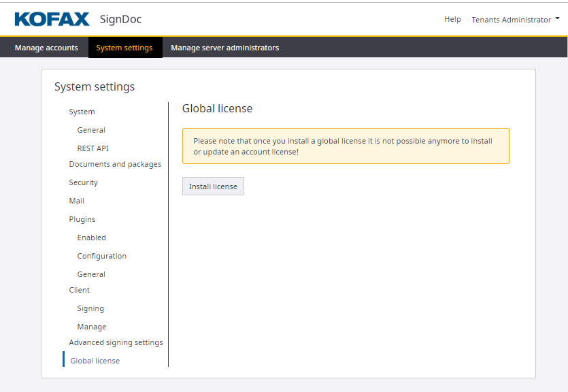Screen dimensions: 568x392
Task: Open General under the System section
Action: [x=91, y=130]
